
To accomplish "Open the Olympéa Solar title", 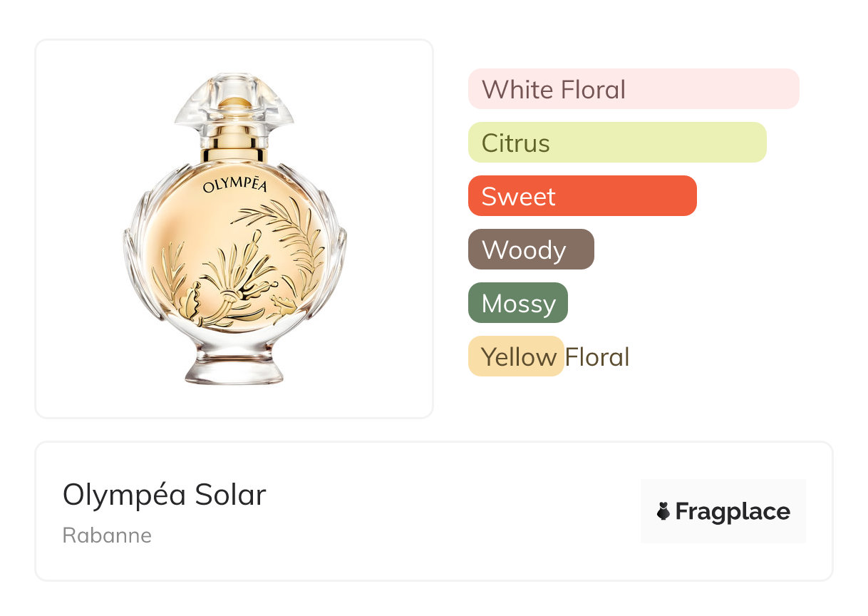I will coord(164,495).
